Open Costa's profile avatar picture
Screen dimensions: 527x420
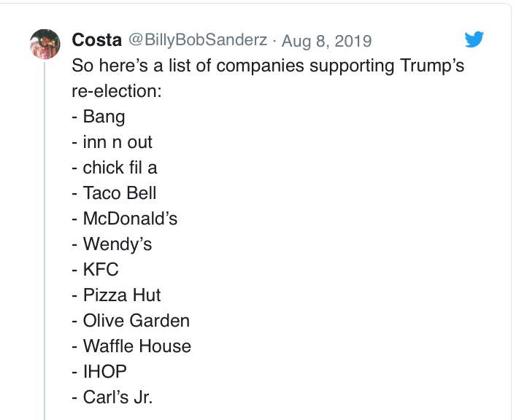[x=45, y=44]
